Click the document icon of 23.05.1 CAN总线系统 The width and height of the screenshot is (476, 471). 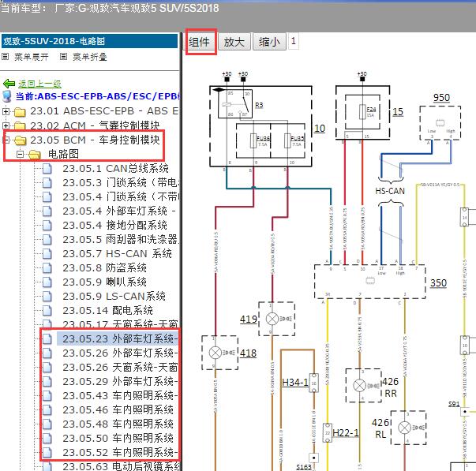coord(47,168)
